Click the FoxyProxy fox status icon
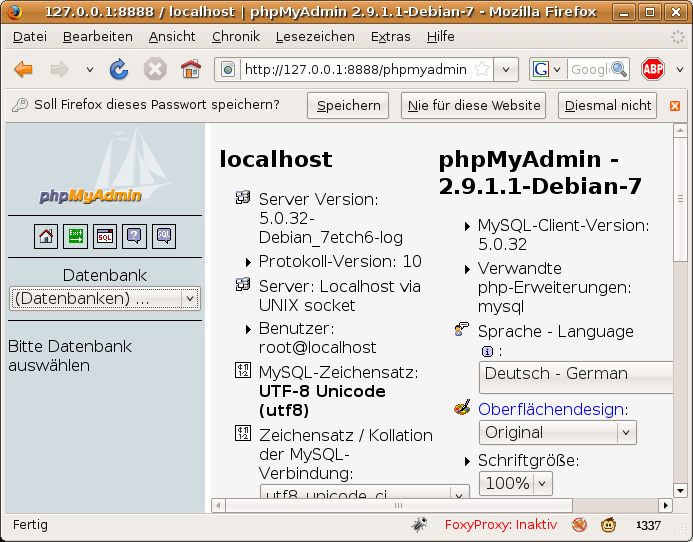Viewport: 693px width, 542px height. click(x=579, y=525)
